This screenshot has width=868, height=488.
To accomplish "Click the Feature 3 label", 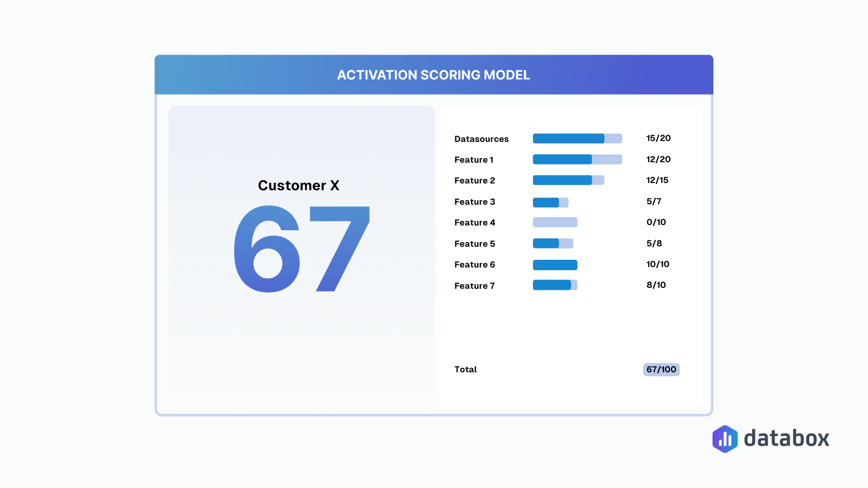I will [474, 202].
